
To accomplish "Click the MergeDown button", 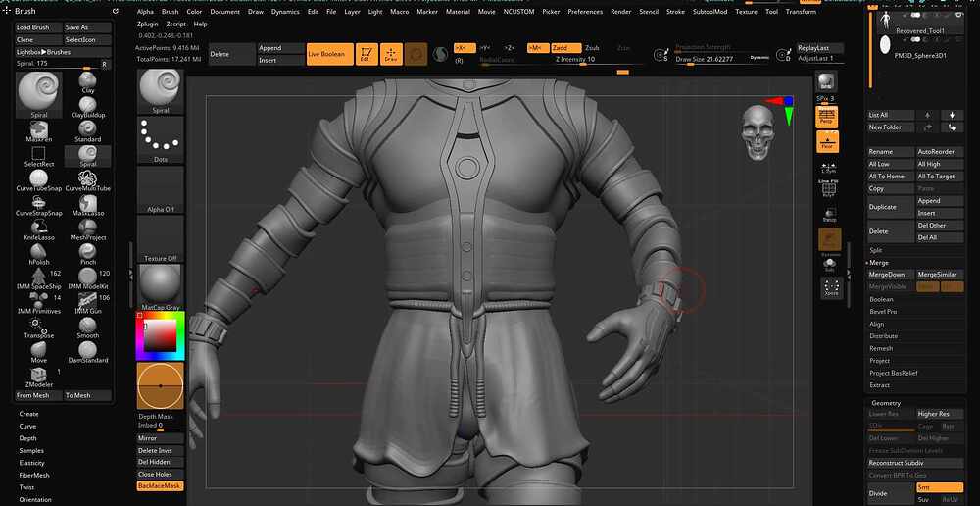I will coord(891,275).
